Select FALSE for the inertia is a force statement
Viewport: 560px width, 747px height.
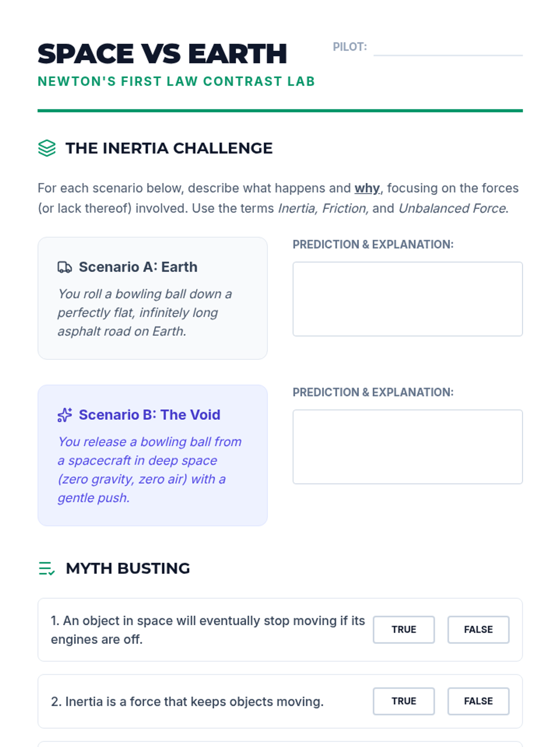[478, 701]
